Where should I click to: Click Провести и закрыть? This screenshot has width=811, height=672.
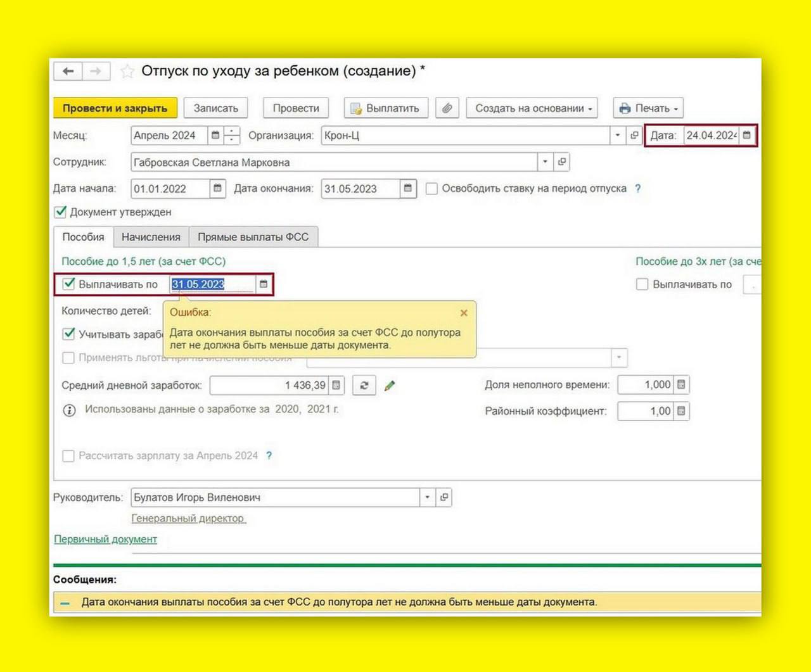(115, 108)
